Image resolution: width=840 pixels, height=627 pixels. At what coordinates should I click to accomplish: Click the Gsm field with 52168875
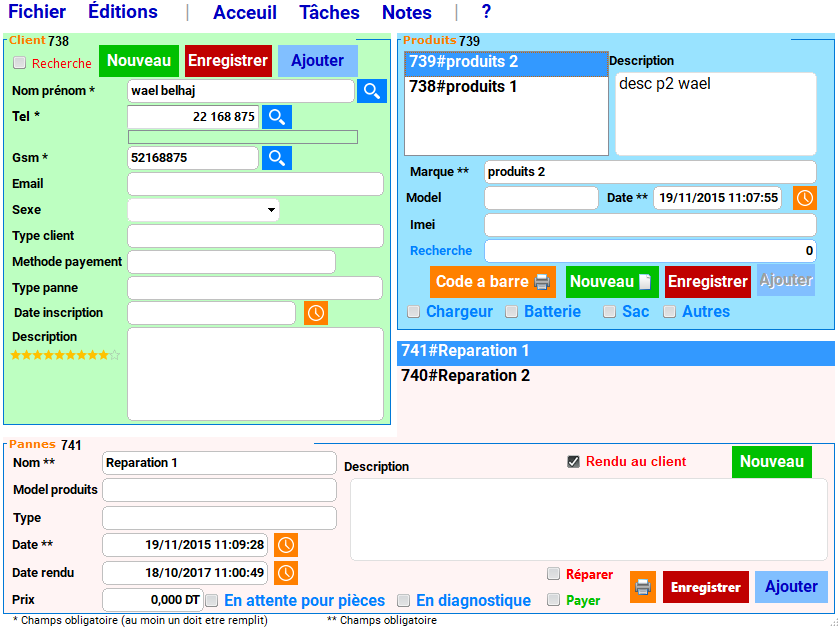point(193,158)
